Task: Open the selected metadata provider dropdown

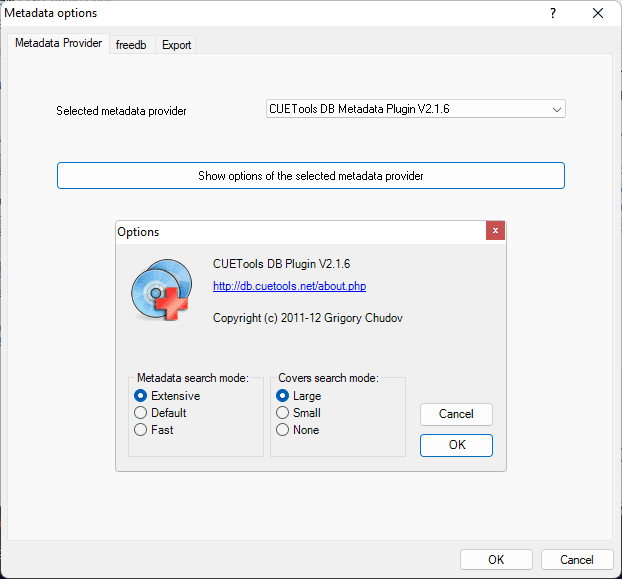Action: pos(416,109)
